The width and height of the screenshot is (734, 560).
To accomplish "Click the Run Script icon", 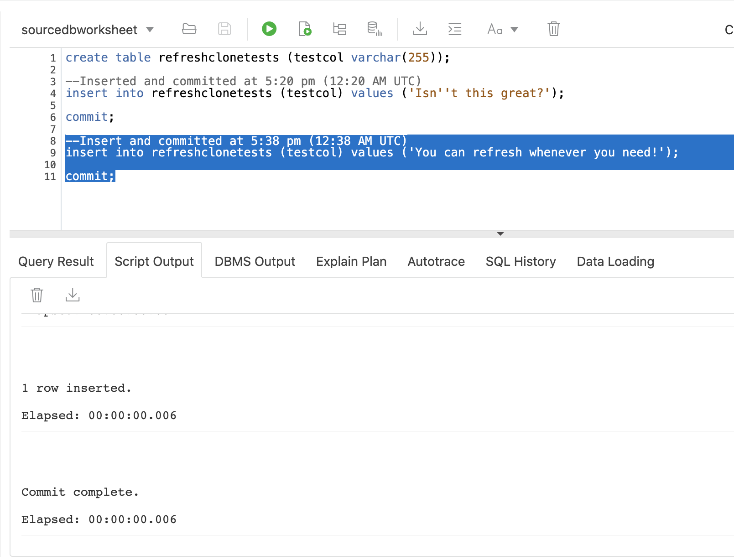I will tap(305, 29).
